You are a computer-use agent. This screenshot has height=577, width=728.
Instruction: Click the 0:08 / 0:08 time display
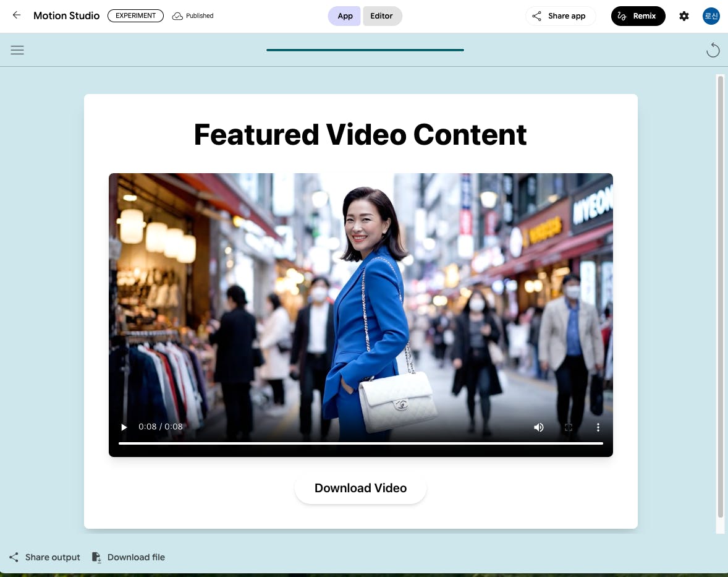coord(161,427)
